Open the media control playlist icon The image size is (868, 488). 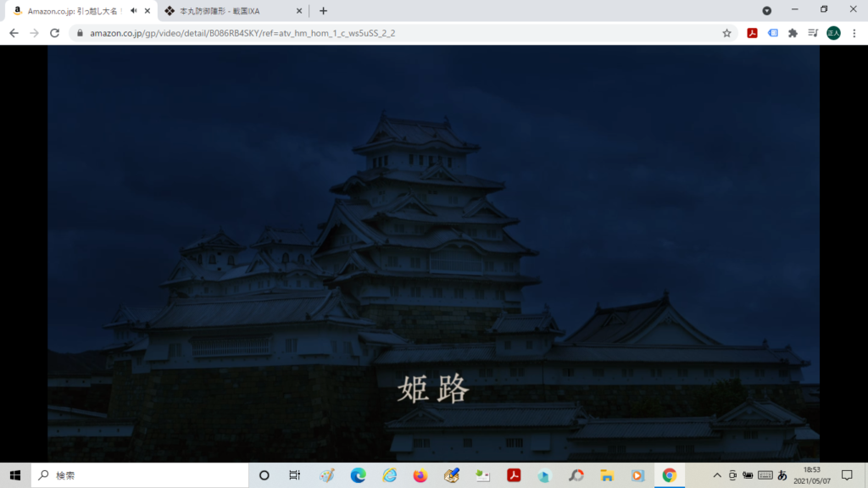[813, 33]
